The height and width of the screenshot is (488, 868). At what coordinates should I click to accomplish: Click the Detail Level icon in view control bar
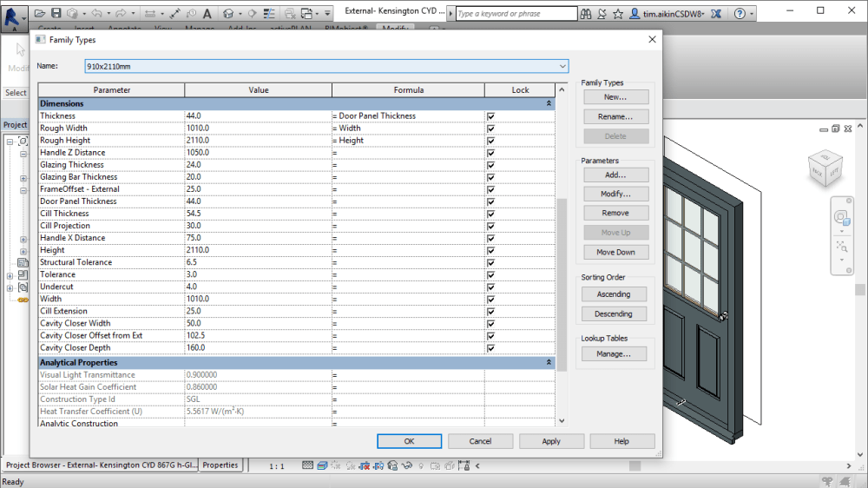click(307, 465)
